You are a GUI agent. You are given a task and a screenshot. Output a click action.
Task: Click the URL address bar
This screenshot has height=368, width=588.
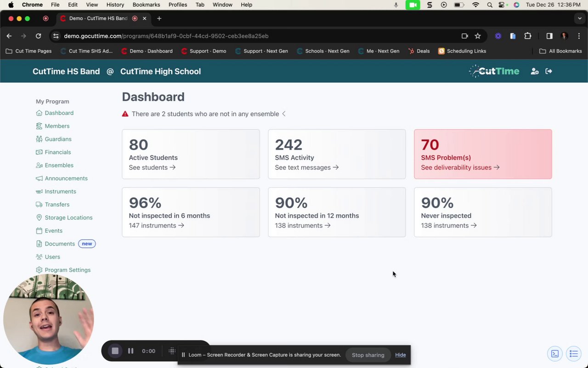pos(257,36)
